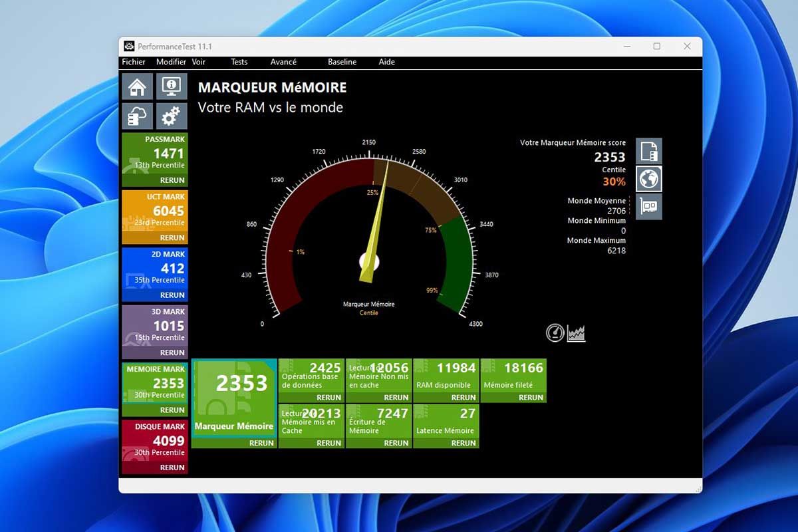Switch to the gauge view icon
The width and height of the screenshot is (798, 532).
(x=555, y=333)
